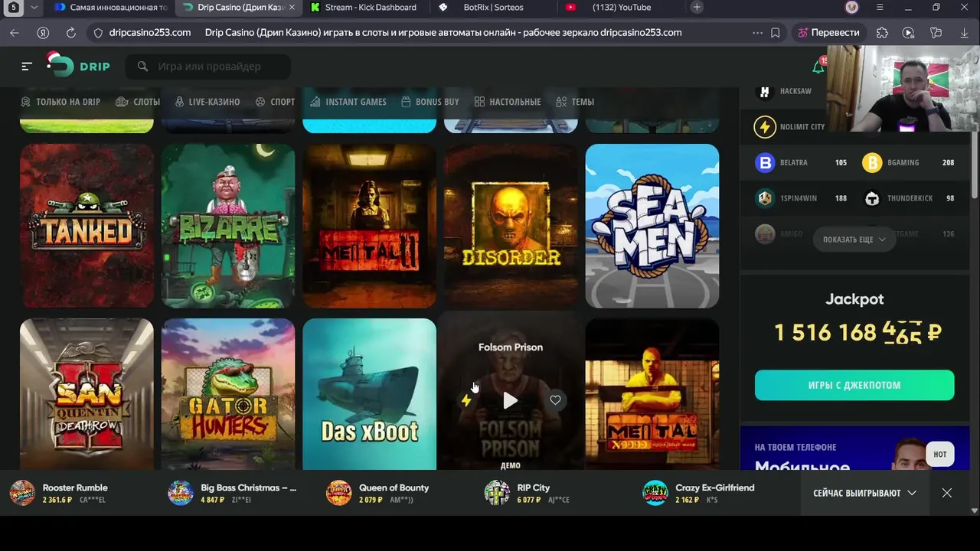Open Игры с джекпотом button
Screen dimensions: 980x551
click(x=854, y=385)
